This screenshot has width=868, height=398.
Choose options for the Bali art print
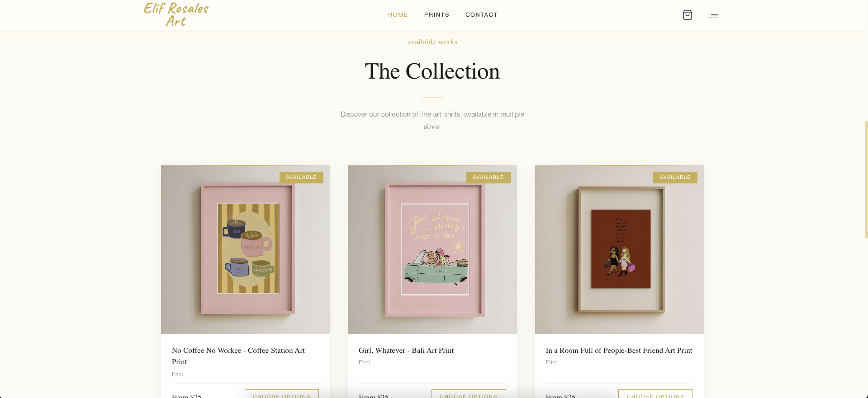(x=469, y=394)
